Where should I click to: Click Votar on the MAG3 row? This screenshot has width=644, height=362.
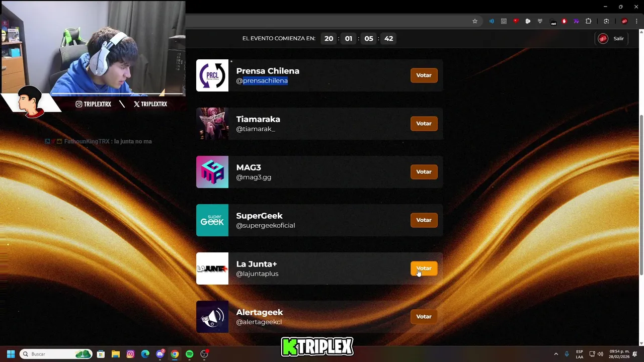point(424,172)
